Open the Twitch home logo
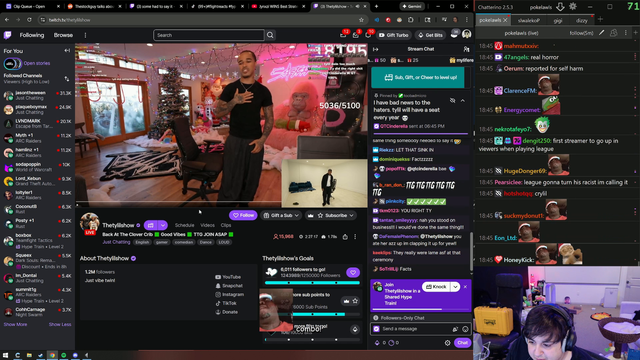Viewport: 640px width, 360px height. 7,35
